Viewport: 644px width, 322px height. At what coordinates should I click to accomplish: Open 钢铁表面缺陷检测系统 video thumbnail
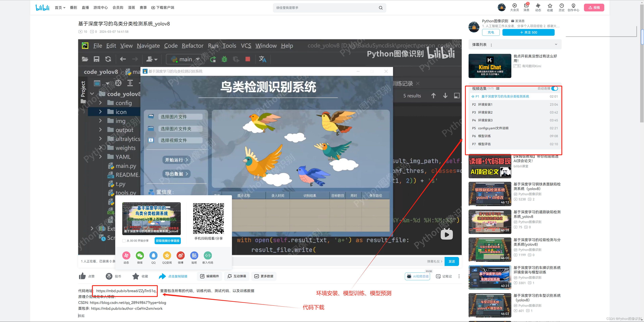tap(490, 194)
